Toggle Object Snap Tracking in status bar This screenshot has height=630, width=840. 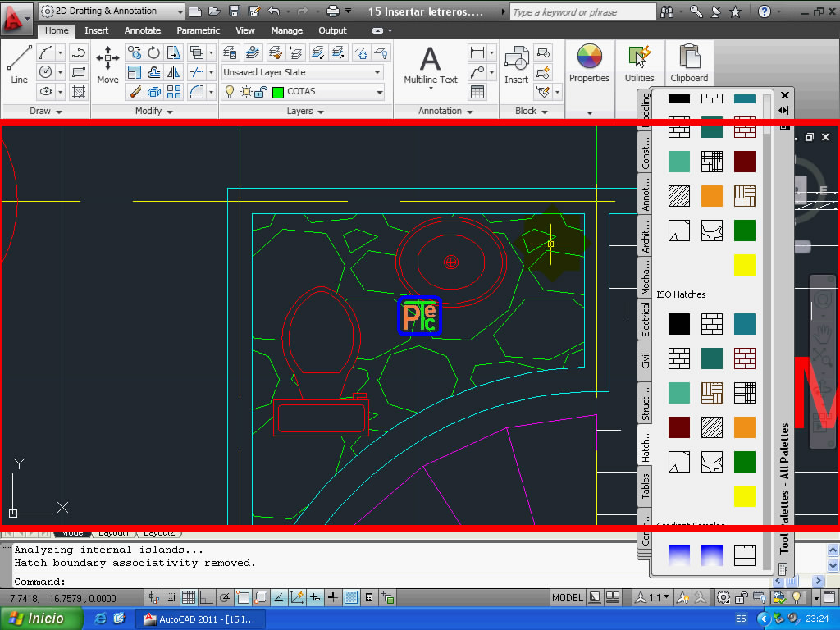[x=279, y=597]
